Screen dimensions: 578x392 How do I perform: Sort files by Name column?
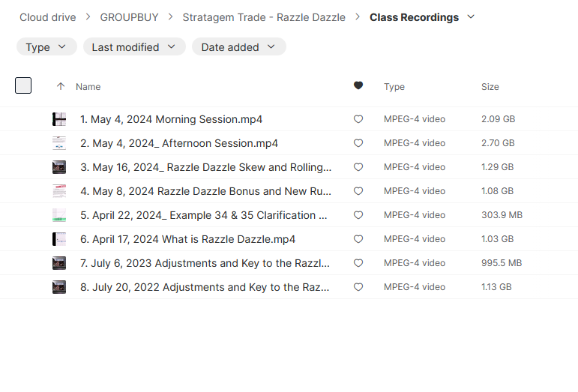click(88, 87)
